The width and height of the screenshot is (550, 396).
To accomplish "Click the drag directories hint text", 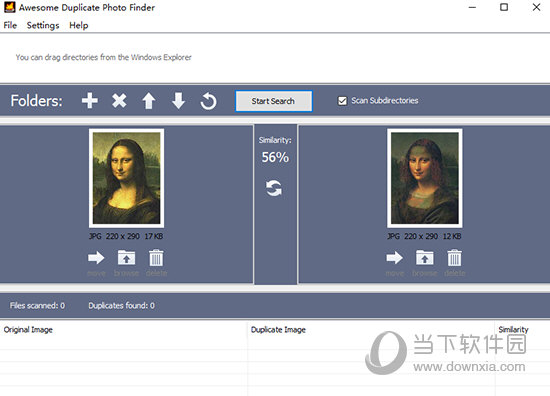I will pos(103,57).
